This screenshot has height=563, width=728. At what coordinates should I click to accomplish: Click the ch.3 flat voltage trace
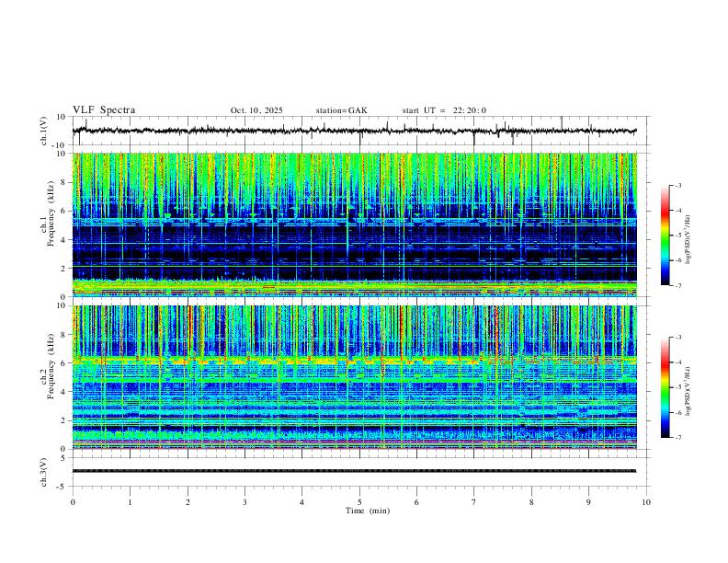click(354, 471)
